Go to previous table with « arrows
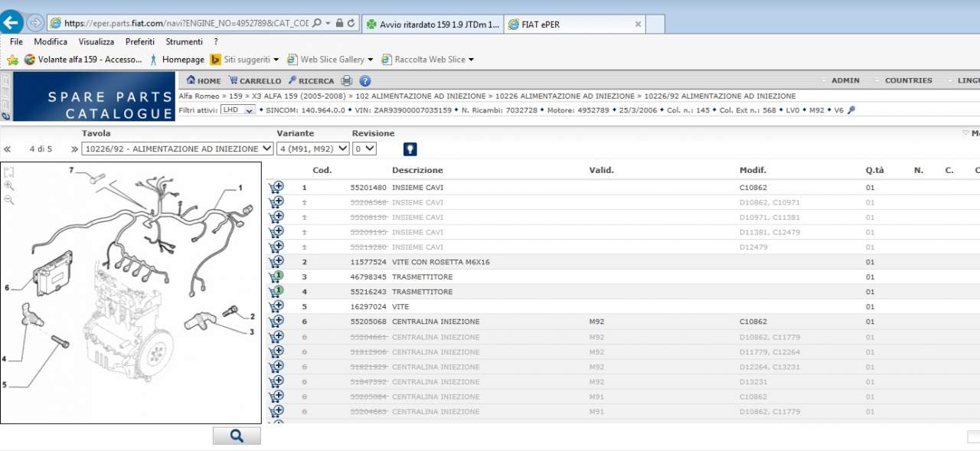This screenshot has width=980, height=451. (8, 149)
